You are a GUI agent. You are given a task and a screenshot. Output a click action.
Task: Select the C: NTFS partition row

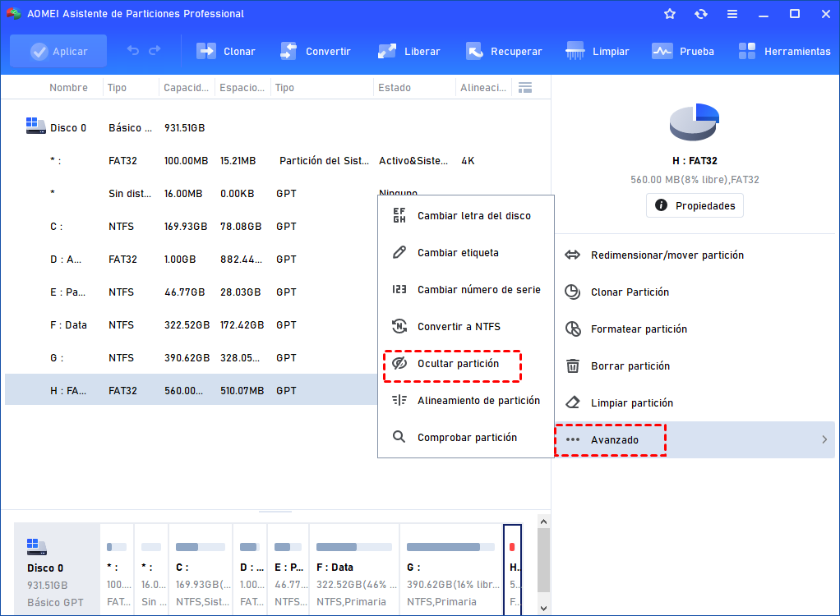[191, 227]
